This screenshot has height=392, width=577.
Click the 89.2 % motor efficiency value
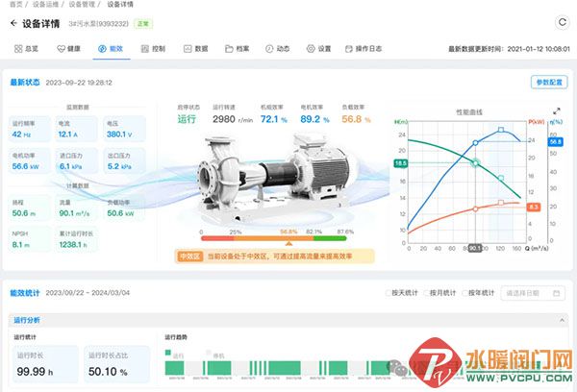pos(314,119)
